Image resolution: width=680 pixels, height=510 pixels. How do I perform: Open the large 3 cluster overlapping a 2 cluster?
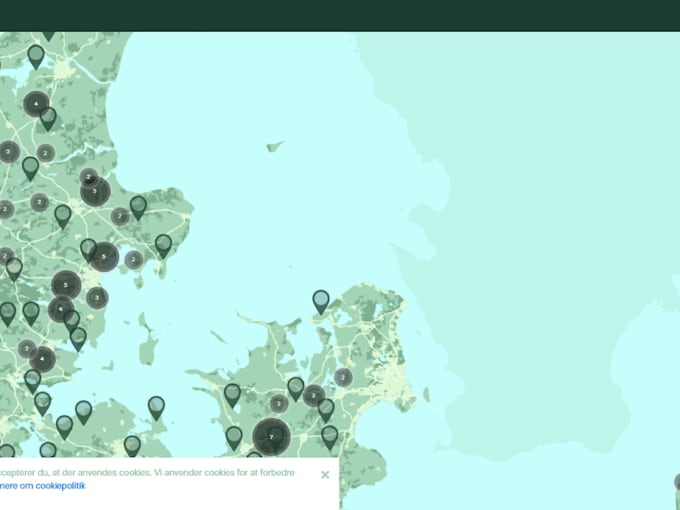95,191
